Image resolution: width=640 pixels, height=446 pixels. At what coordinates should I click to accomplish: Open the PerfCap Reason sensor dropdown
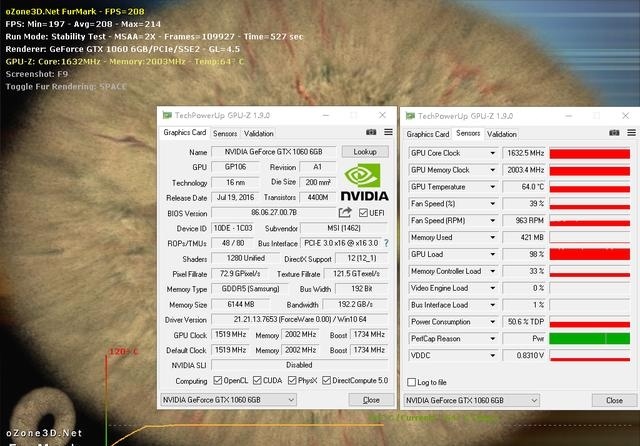(x=492, y=339)
